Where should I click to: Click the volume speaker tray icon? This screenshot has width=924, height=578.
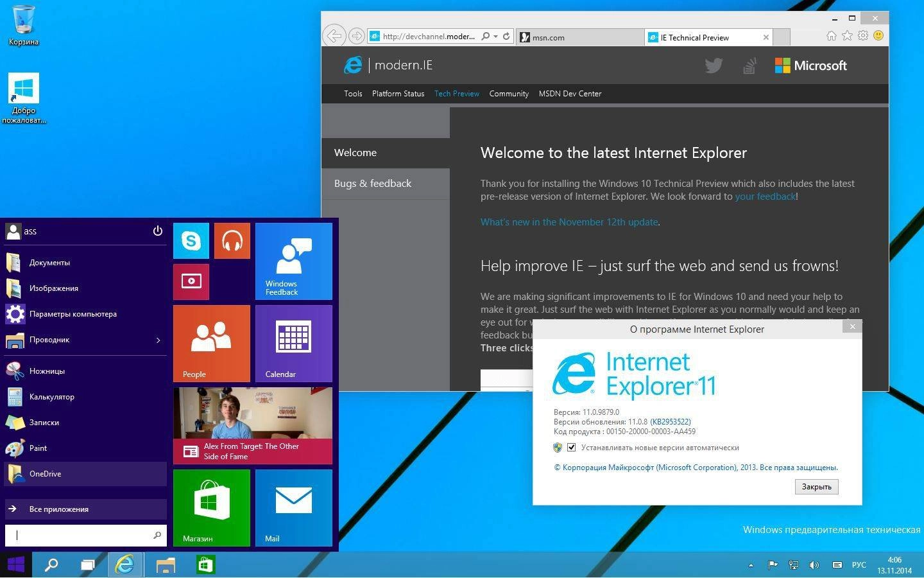click(x=814, y=565)
